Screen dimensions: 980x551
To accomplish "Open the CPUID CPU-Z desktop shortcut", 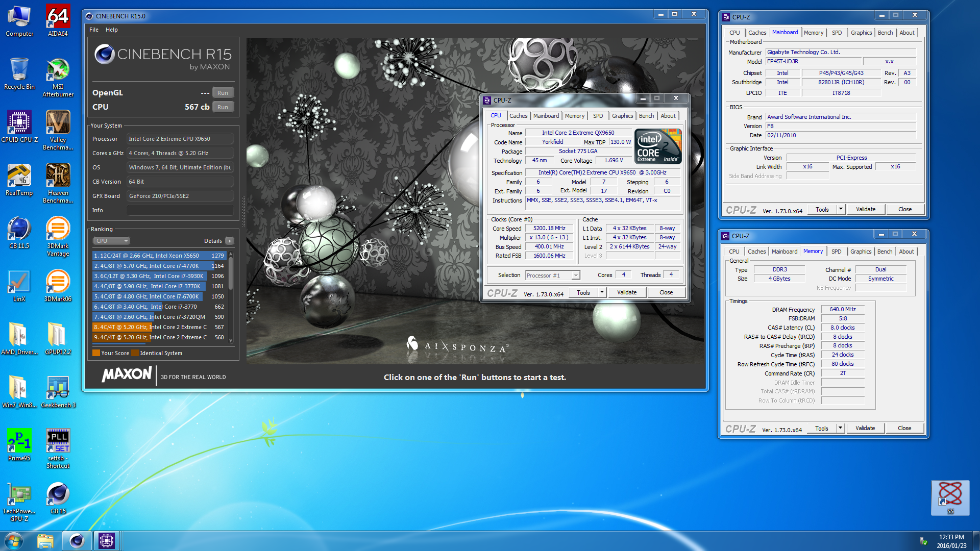I will [x=19, y=127].
